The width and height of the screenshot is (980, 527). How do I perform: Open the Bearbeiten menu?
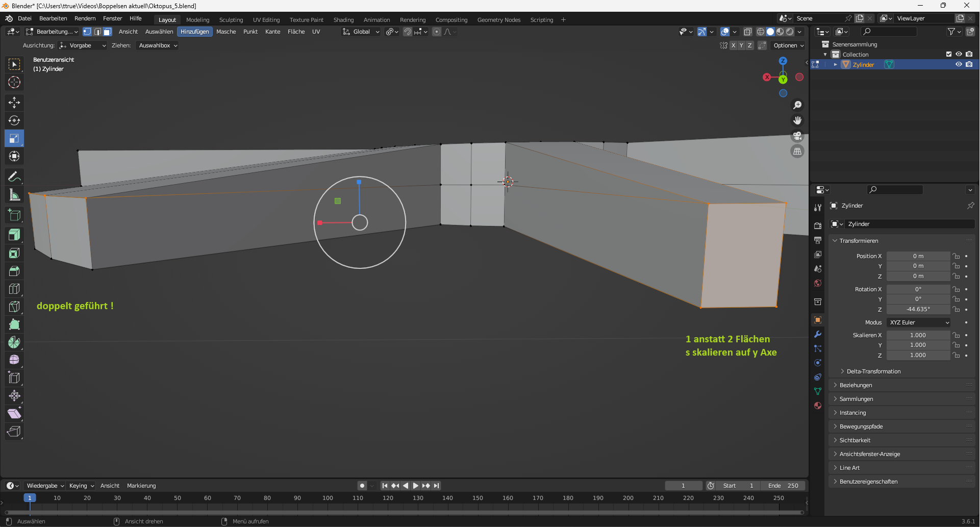coord(53,18)
